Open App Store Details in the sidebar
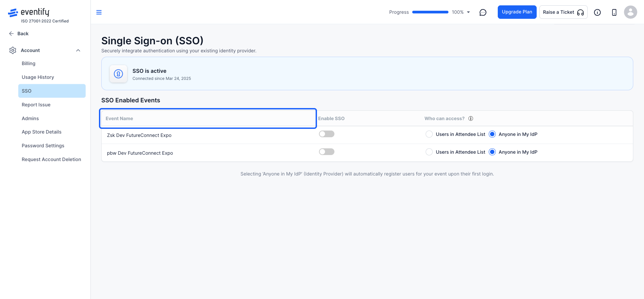The image size is (644, 299). tap(52, 132)
